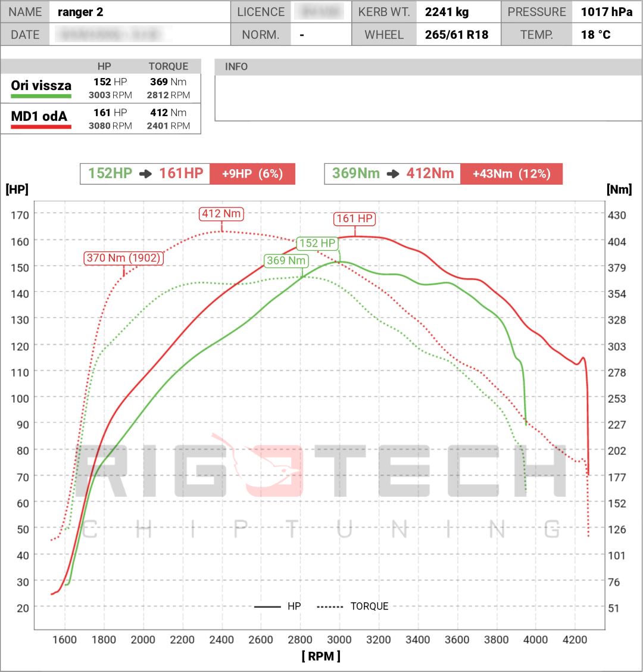Click the name value 'ranger 2'

(80, 12)
